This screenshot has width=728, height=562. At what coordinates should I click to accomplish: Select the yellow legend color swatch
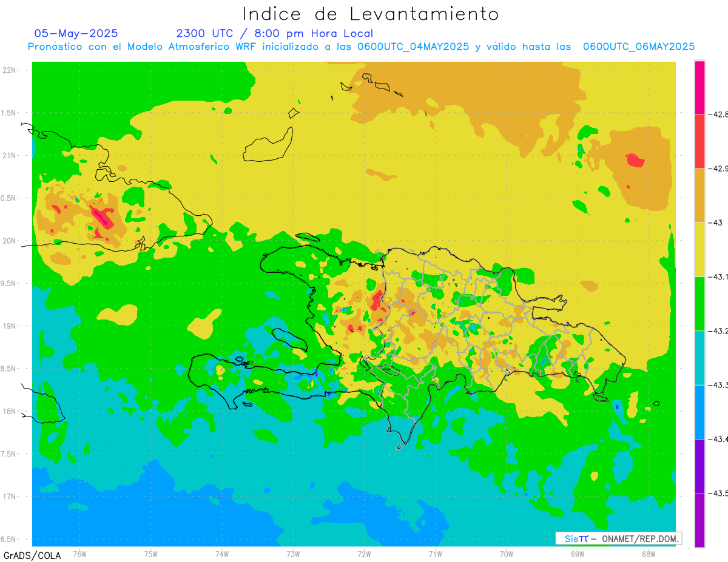coord(699,249)
